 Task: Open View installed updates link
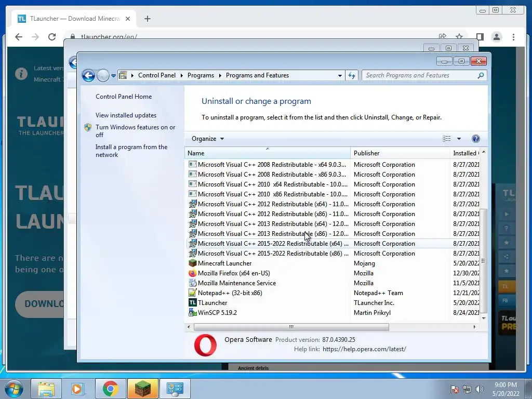pyautogui.click(x=126, y=115)
